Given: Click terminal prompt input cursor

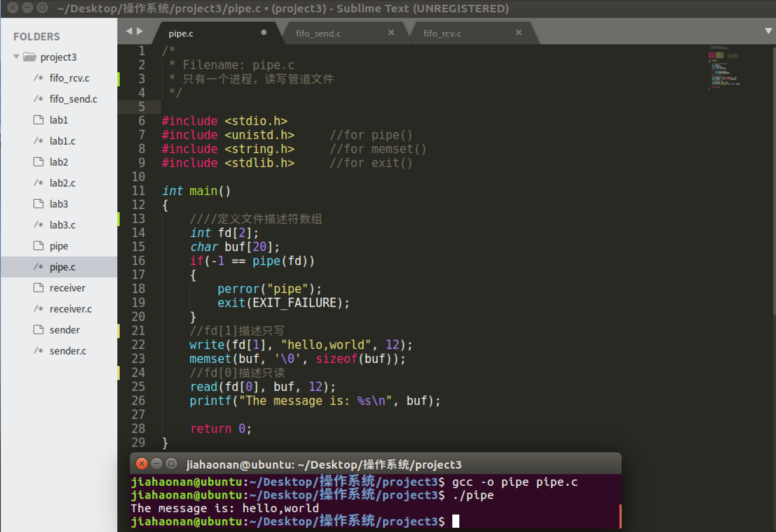Looking at the screenshot, I should pos(456,521).
